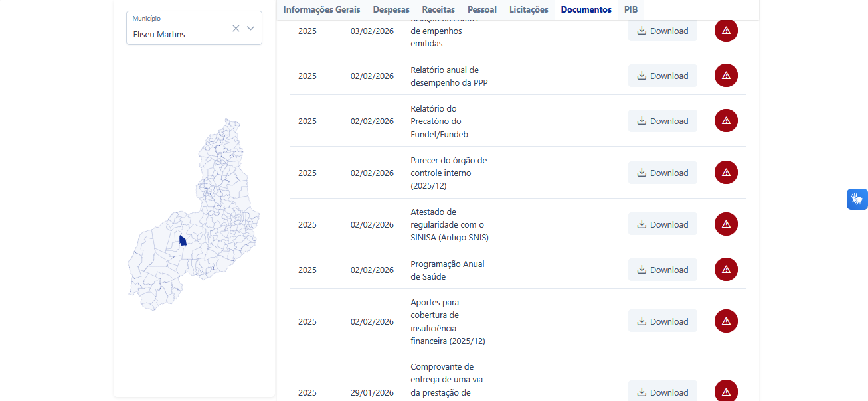Viewport: 868px width, 401px height.
Task: Download the Comprovante de entrega document
Action: 663,392
